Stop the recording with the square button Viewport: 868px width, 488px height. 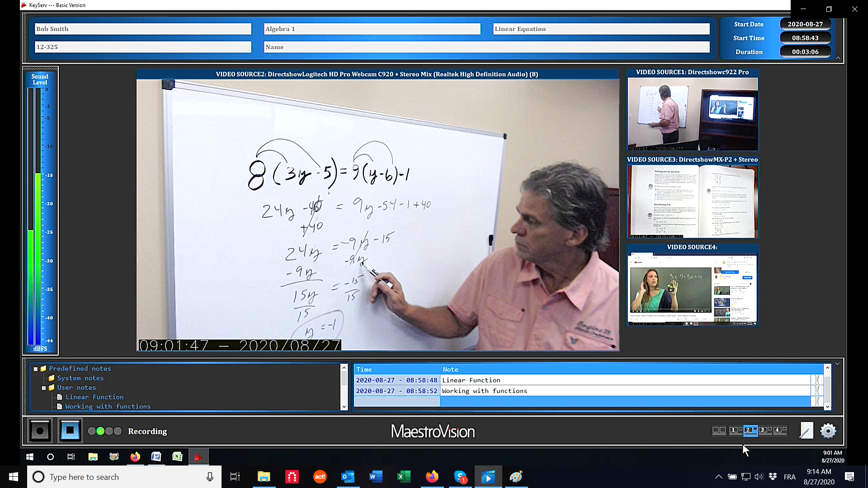tap(70, 431)
